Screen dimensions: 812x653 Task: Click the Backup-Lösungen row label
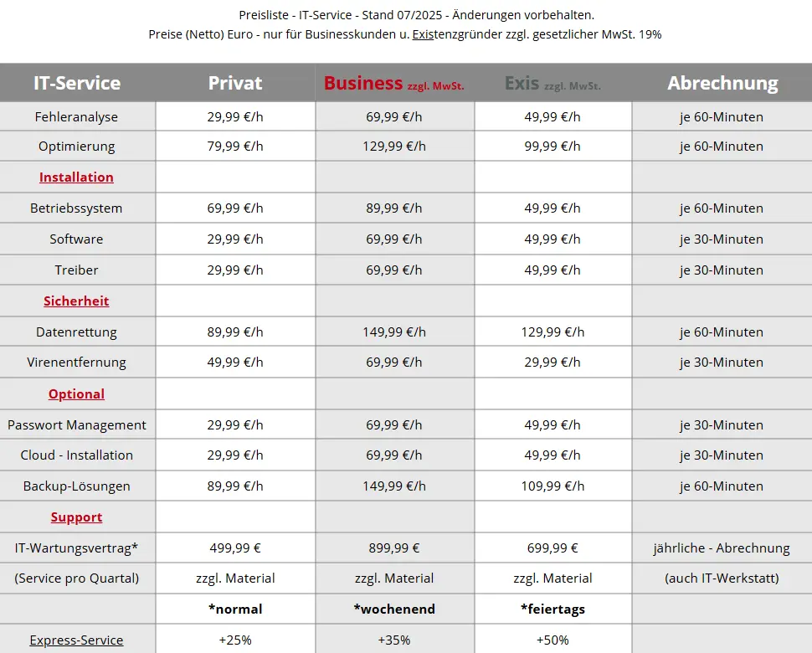pos(77,486)
